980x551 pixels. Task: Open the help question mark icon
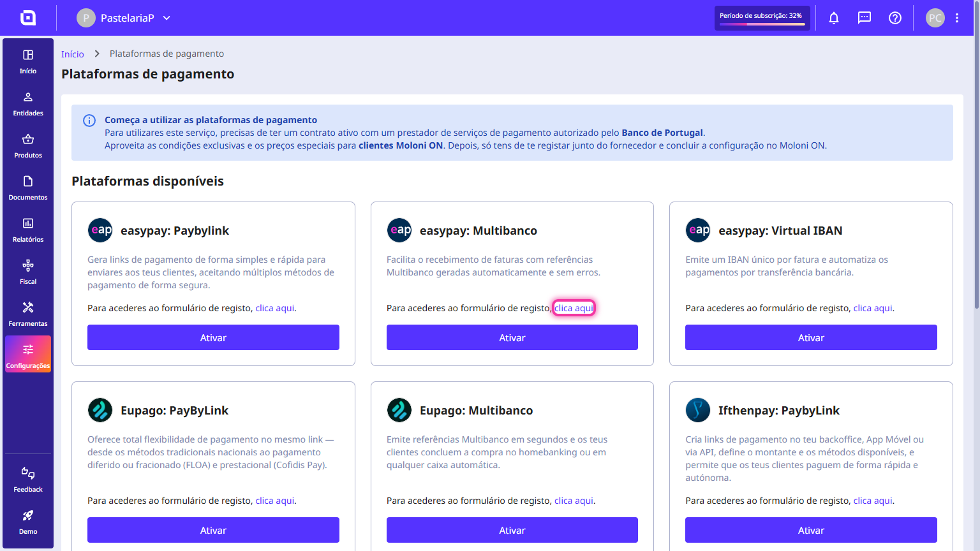(895, 18)
